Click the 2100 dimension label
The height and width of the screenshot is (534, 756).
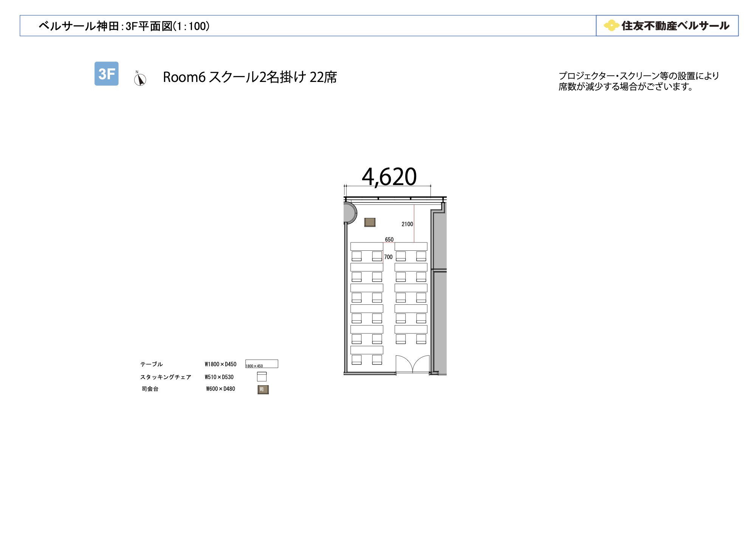pyautogui.click(x=407, y=224)
